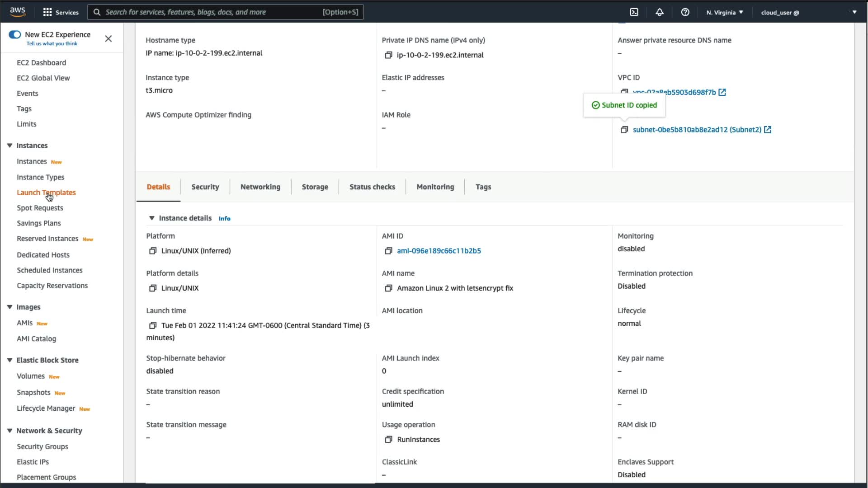The image size is (868, 488).
Task: Close the New EC2 Experience banner
Action: [x=108, y=39]
